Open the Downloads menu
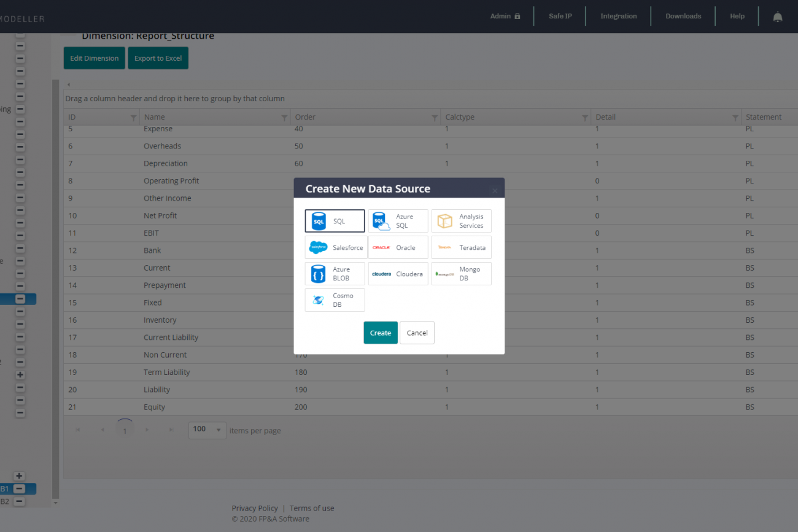 [x=683, y=16]
